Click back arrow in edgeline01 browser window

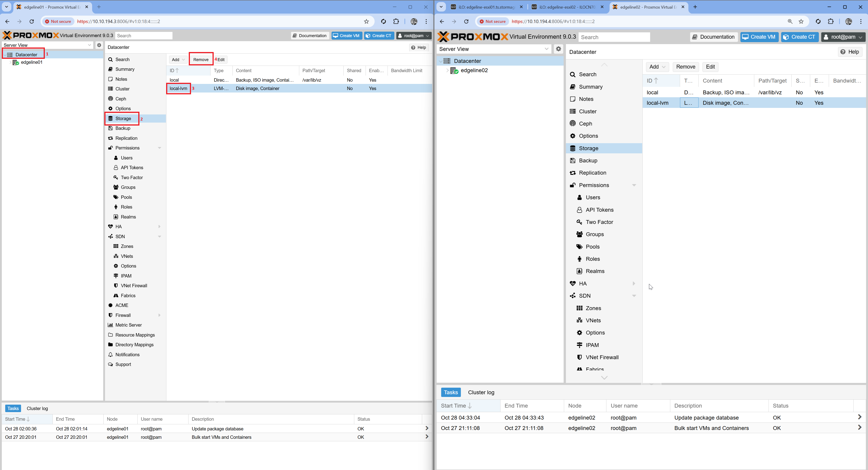(x=7, y=21)
